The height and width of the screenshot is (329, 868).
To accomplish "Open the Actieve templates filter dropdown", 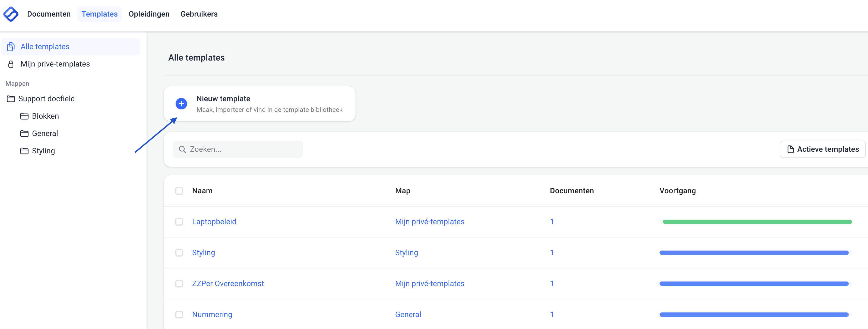I will point(822,149).
